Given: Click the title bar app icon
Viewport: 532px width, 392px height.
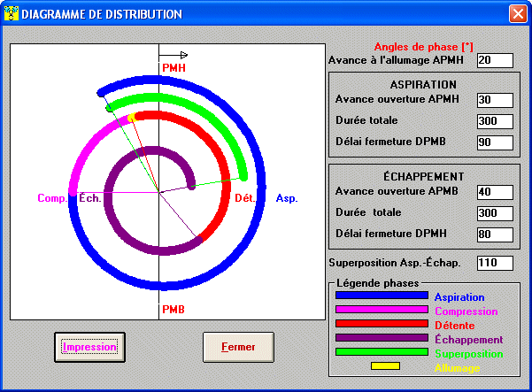Looking at the screenshot, I should (x=12, y=14).
